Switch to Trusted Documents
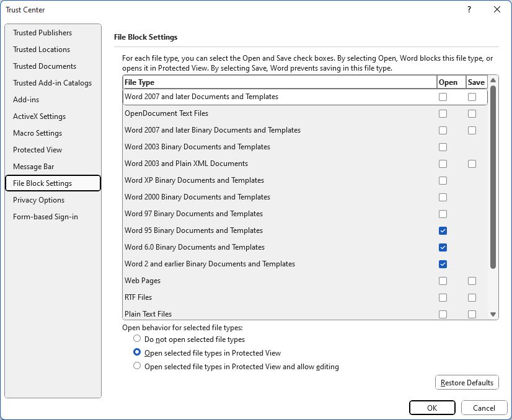Viewport: 512px width, 420px height. click(x=53, y=66)
